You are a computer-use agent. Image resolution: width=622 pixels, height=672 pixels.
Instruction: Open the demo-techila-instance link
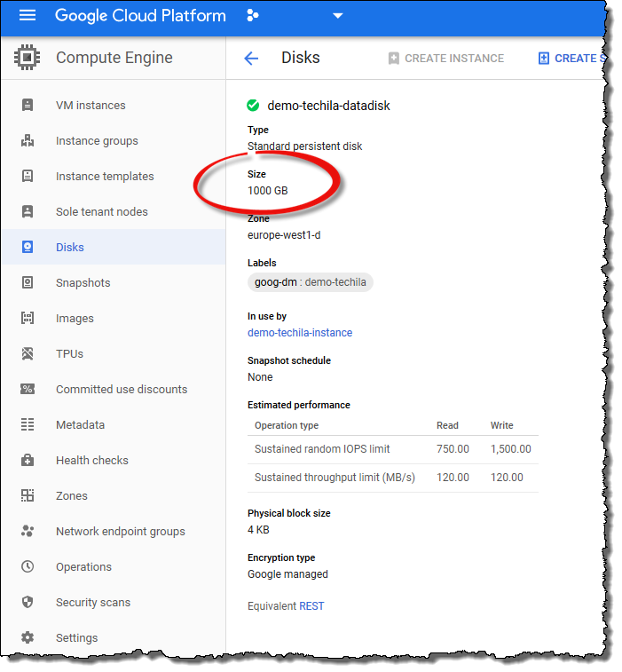tap(300, 333)
